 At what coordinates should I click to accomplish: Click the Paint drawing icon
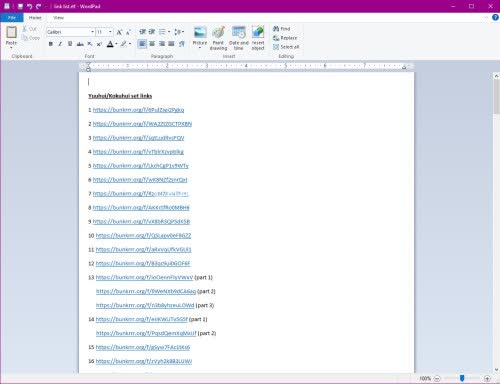tap(218, 32)
